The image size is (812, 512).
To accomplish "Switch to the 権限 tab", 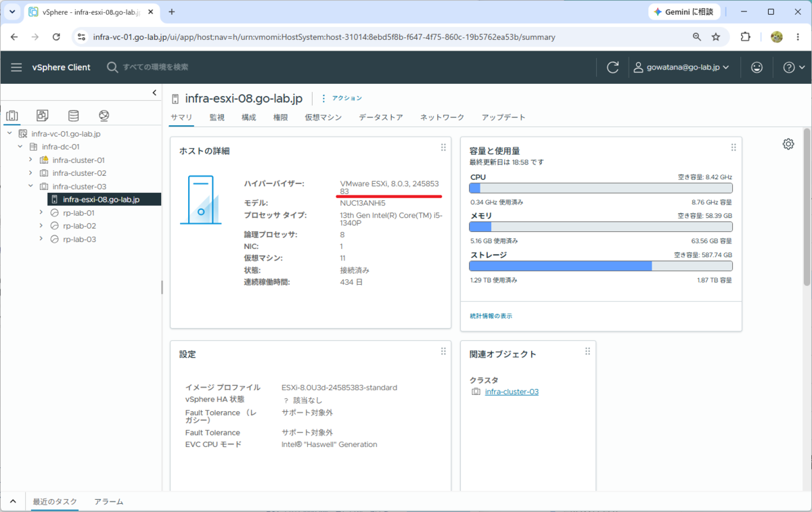I will point(280,118).
